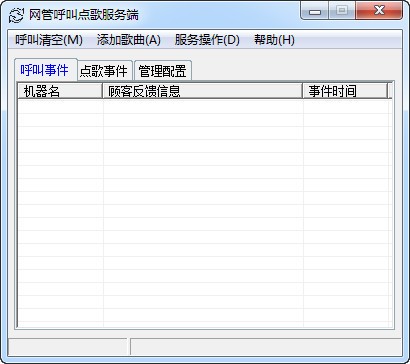Screen dimensions: 410x364
Task: Close the 网管呼叫点歌服务端 window
Action: 379,11
